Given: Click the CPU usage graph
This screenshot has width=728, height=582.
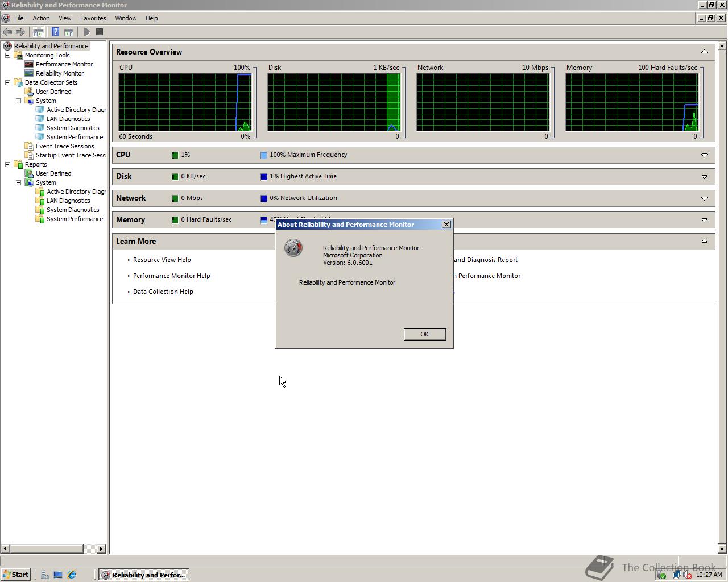Looking at the screenshot, I should [185, 102].
